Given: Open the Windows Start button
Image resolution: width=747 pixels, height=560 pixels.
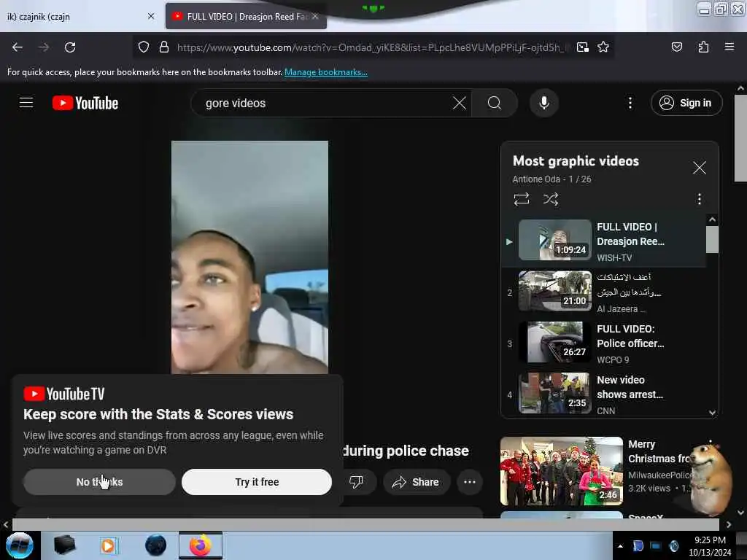Looking at the screenshot, I should (20, 545).
